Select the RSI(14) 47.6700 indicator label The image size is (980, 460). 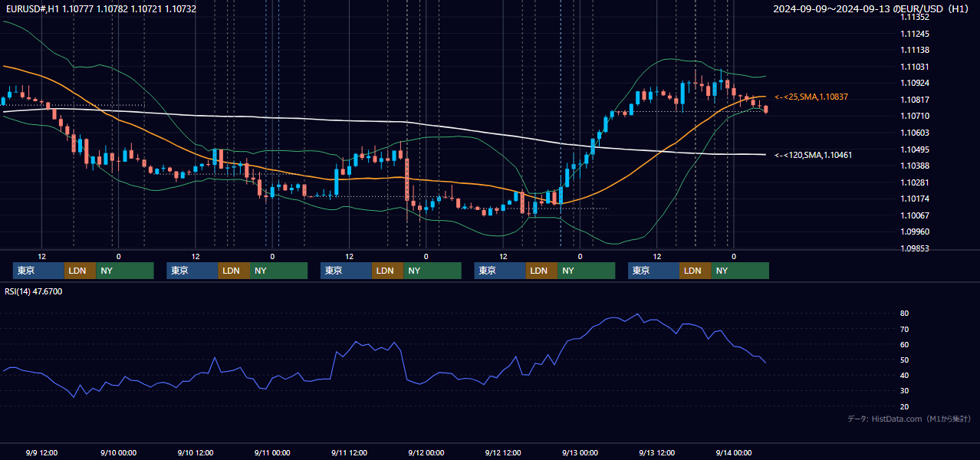coord(33,291)
